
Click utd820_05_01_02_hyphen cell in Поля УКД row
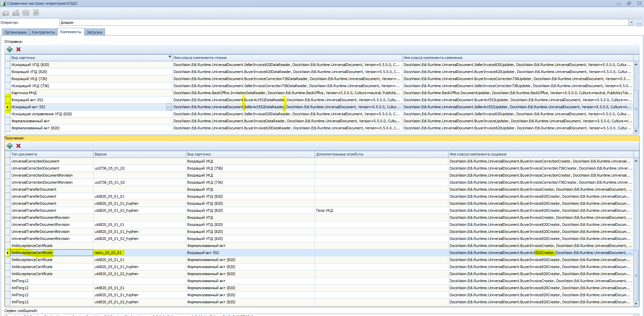(x=140, y=210)
